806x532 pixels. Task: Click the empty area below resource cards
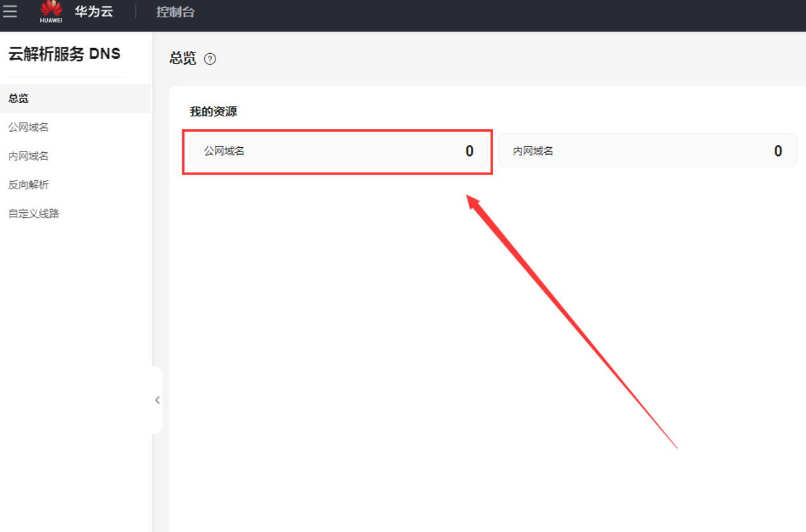pos(384,352)
